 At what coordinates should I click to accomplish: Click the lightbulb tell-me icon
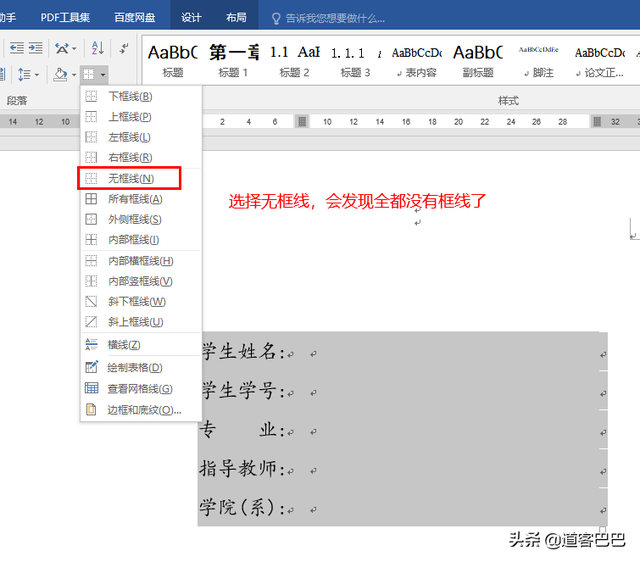(x=276, y=18)
